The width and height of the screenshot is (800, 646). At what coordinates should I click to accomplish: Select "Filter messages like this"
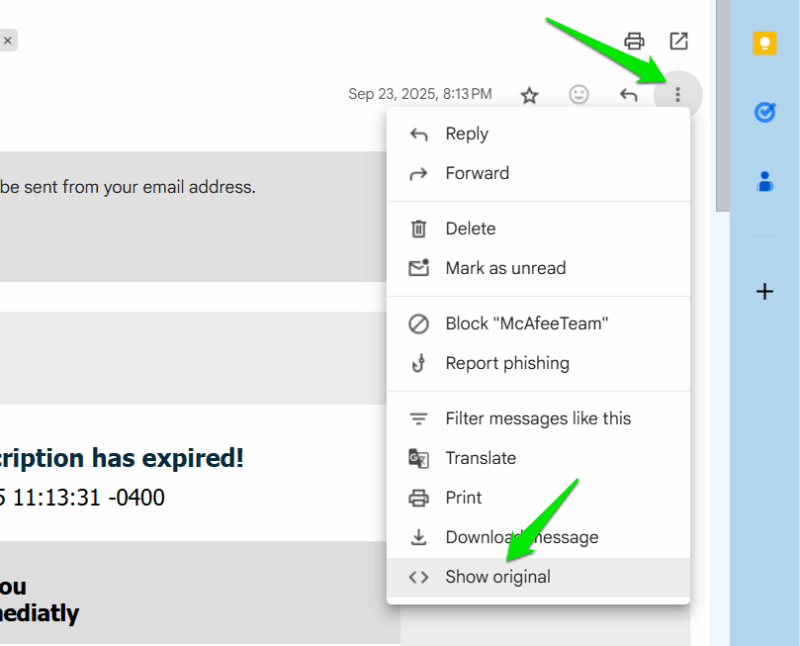[x=538, y=418]
